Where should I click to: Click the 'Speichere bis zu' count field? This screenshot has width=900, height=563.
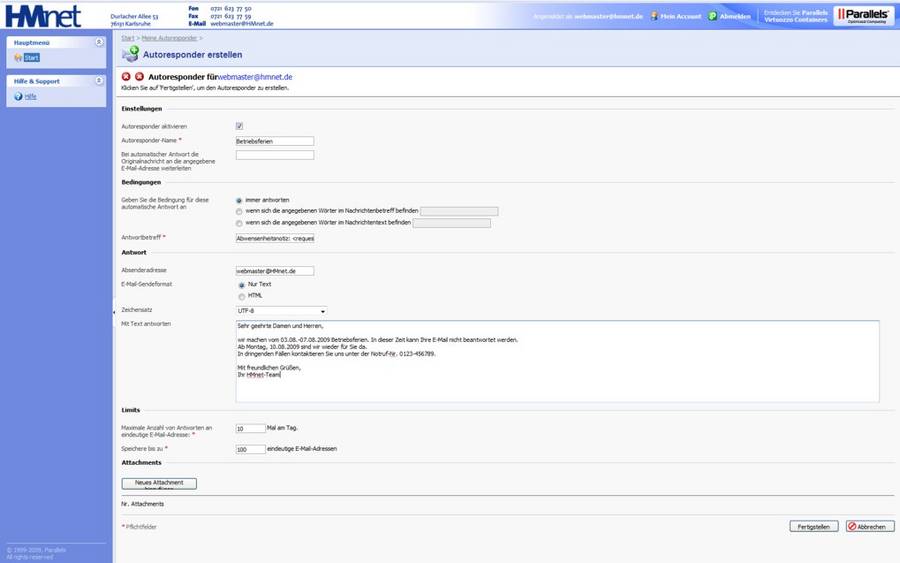(x=251, y=449)
